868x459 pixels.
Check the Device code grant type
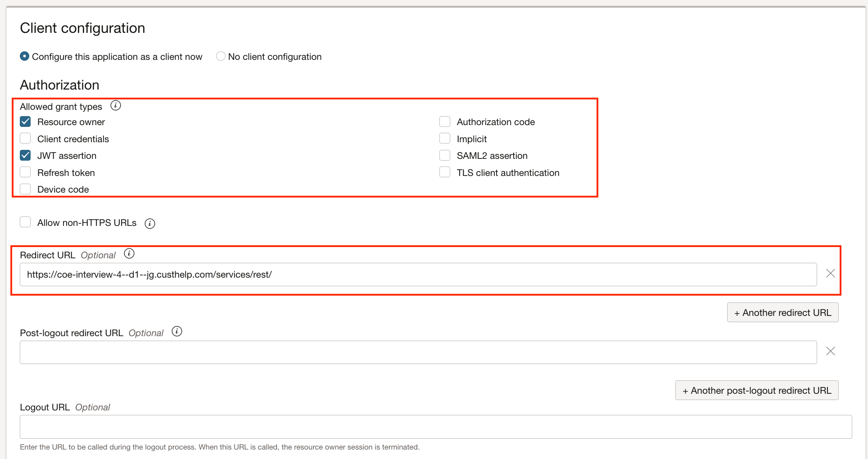pyautogui.click(x=25, y=189)
